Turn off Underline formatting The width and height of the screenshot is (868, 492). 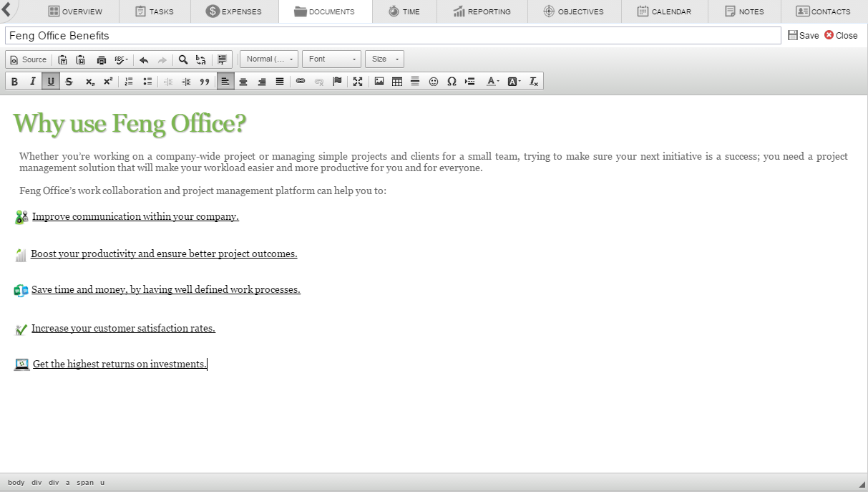(x=51, y=82)
